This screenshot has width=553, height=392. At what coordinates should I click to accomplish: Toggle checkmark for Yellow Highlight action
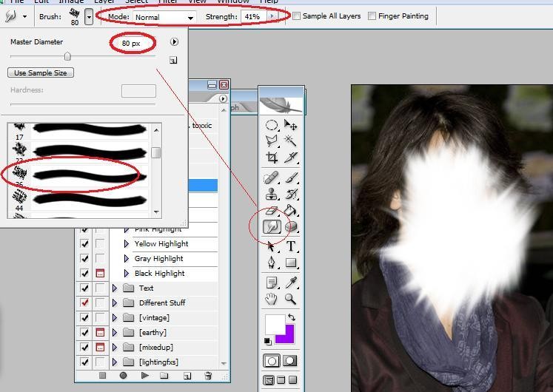pos(84,244)
